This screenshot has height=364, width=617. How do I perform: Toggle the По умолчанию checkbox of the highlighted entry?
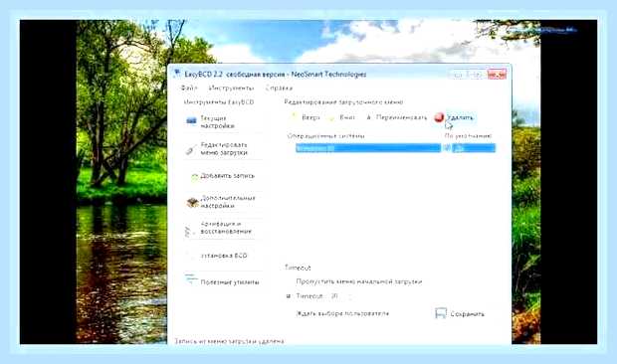447,148
